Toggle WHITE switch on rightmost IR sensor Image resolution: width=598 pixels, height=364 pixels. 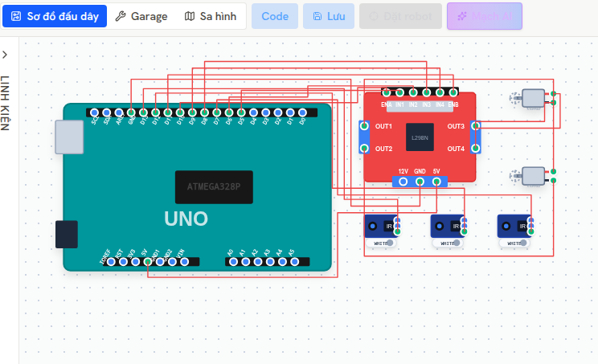point(514,243)
